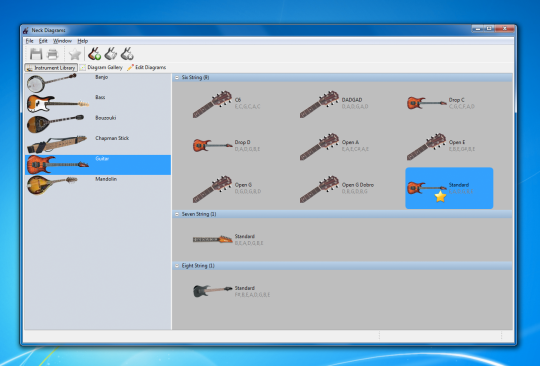Image resolution: width=540 pixels, height=366 pixels.
Task: Select the Bouzouki instrument image
Action: click(55, 123)
